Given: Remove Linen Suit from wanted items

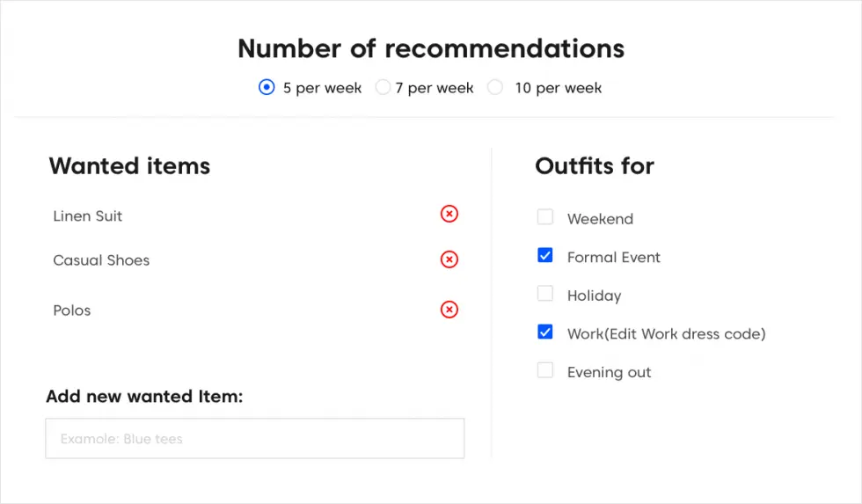Looking at the screenshot, I should tap(449, 214).
